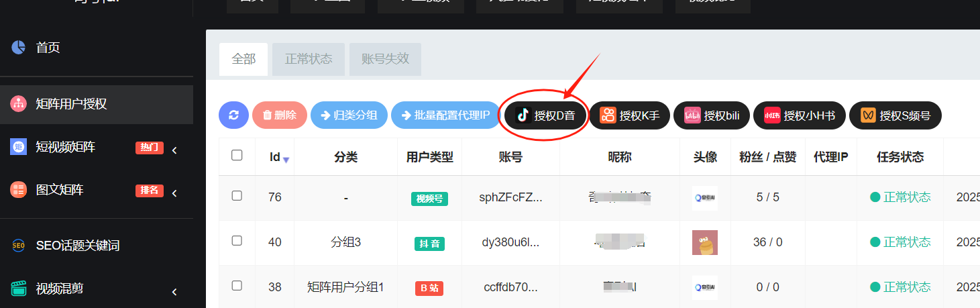Click fans/likes value 36 / 0
This screenshot has width=980, height=308.
point(767,242)
